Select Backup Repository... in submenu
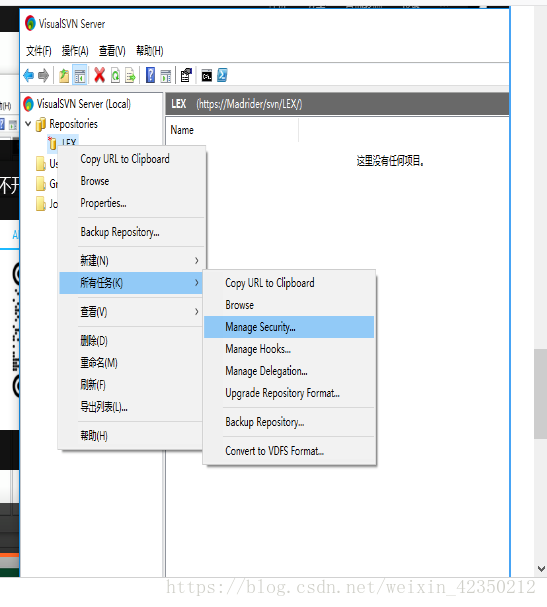The height and width of the screenshot is (607, 547). [289, 422]
